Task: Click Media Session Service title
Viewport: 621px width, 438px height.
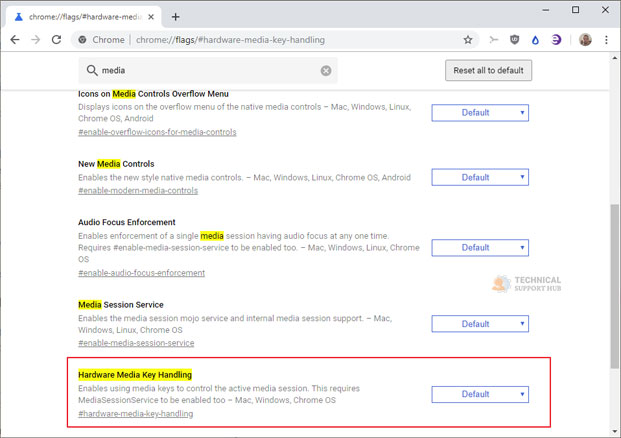Action: click(x=121, y=305)
